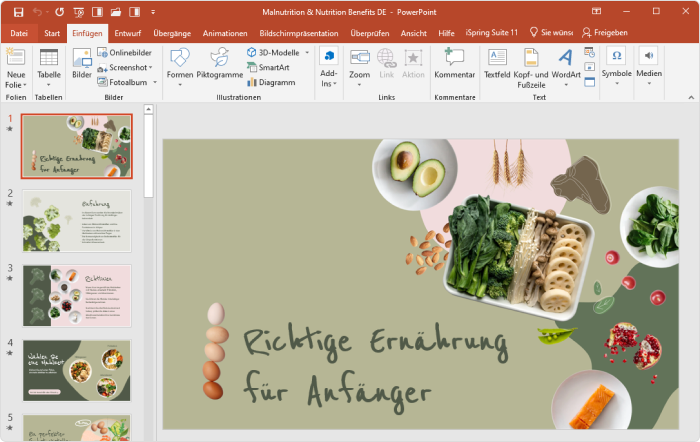700x442 pixels.
Task: Open Kopf- und Fußzeile
Action: [531, 68]
